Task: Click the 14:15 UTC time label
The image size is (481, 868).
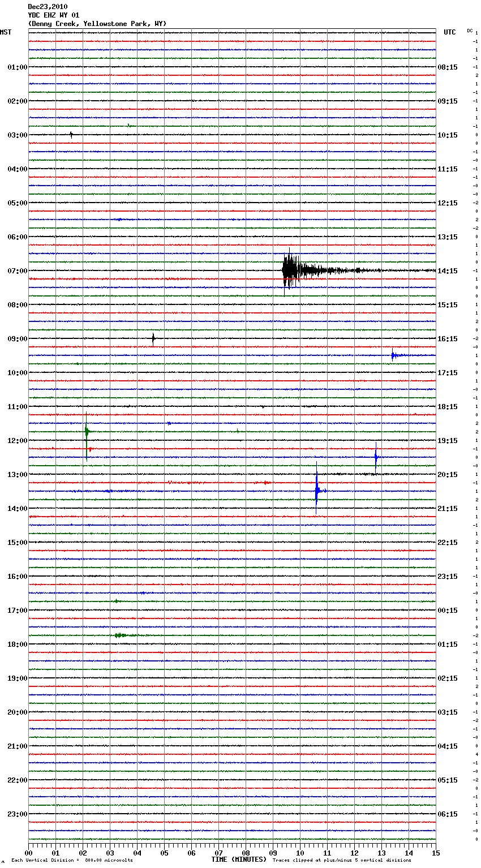Action: tap(448, 271)
